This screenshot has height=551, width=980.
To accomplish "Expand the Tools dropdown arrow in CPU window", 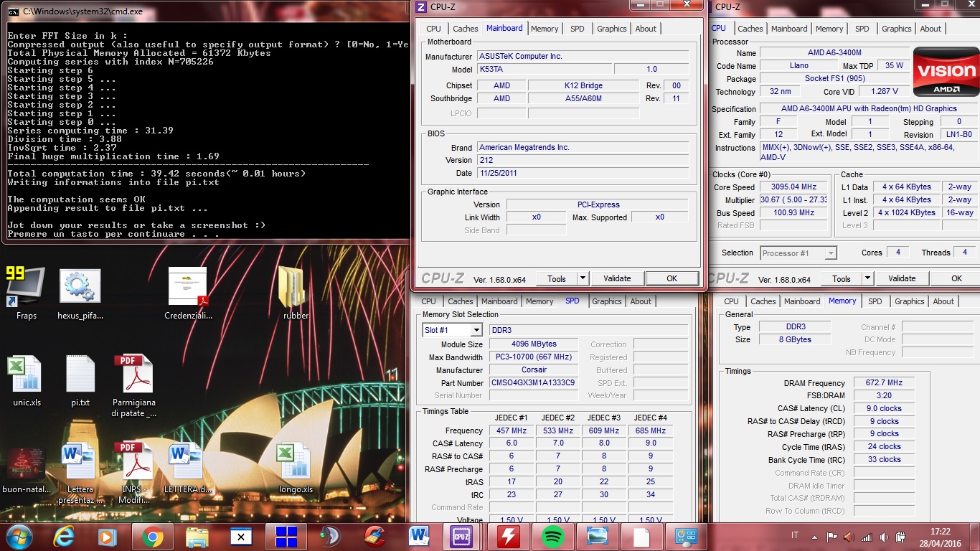I will (867, 278).
